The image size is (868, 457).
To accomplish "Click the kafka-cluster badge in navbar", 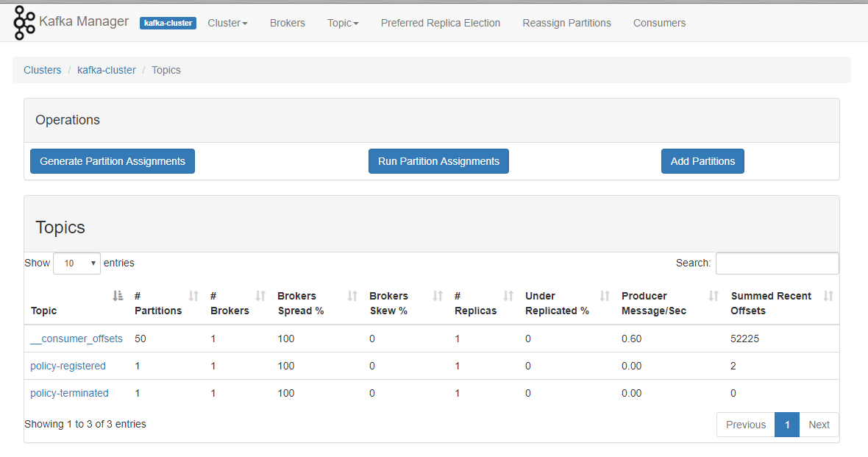I will (168, 23).
